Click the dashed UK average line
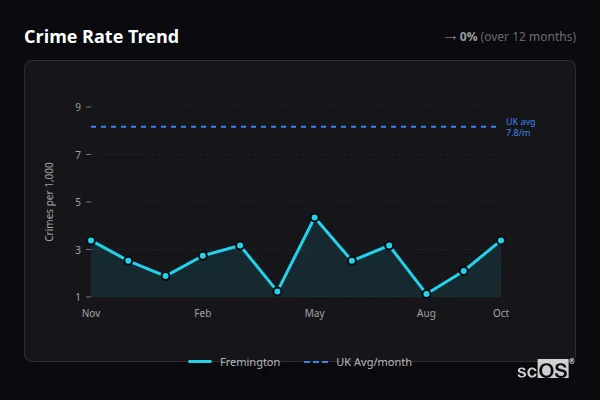600x400 pixels. 294,127
